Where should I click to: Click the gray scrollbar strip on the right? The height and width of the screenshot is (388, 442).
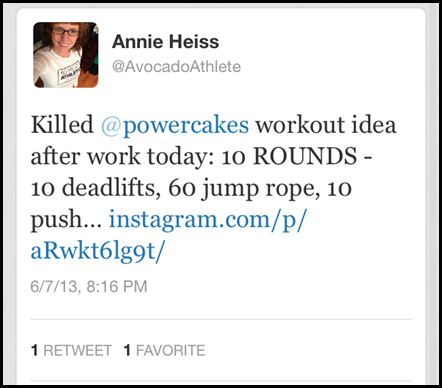tap(434, 194)
